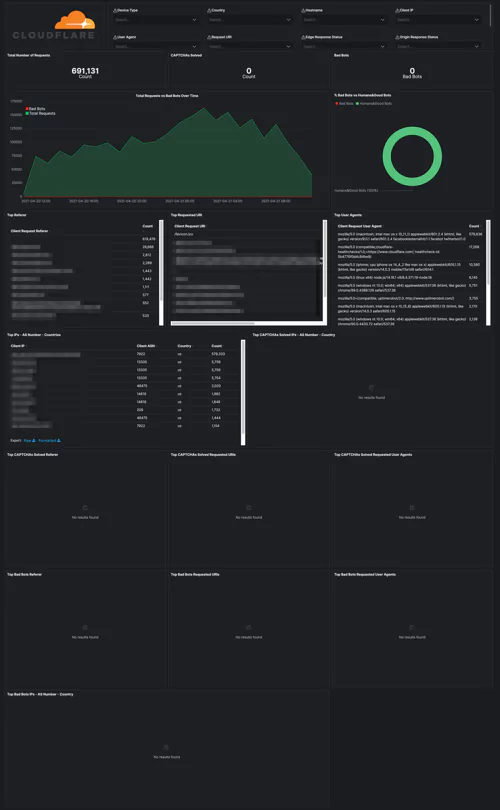Click the Top Referer panel title
500x810 pixels.
(17, 215)
